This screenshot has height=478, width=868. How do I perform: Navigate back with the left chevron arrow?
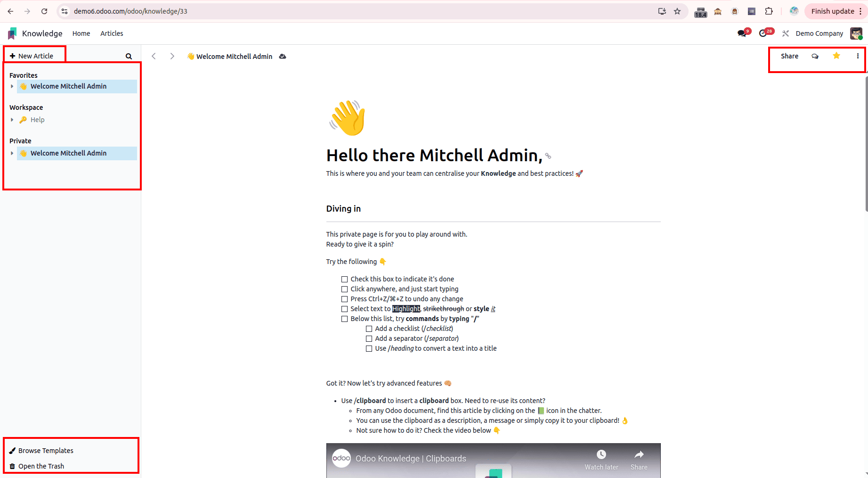154,56
